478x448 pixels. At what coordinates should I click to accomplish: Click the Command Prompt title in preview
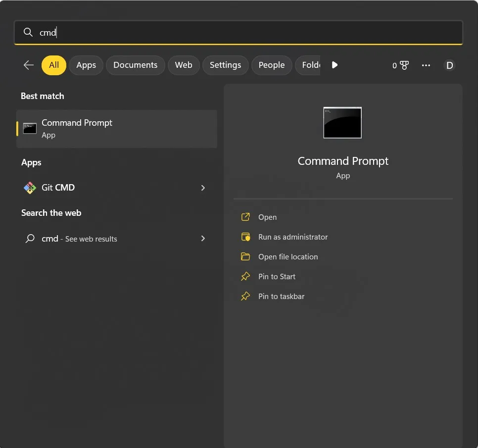(343, 161)
